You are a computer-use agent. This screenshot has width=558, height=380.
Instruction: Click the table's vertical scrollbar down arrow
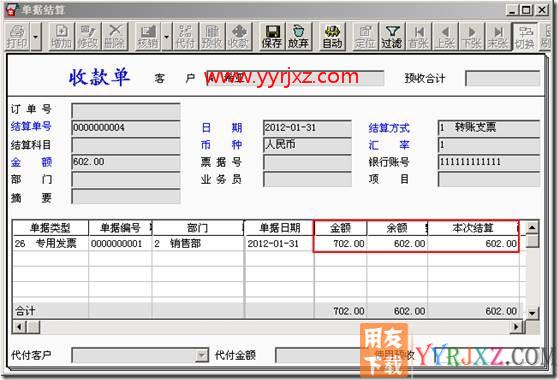coord(532,313)
